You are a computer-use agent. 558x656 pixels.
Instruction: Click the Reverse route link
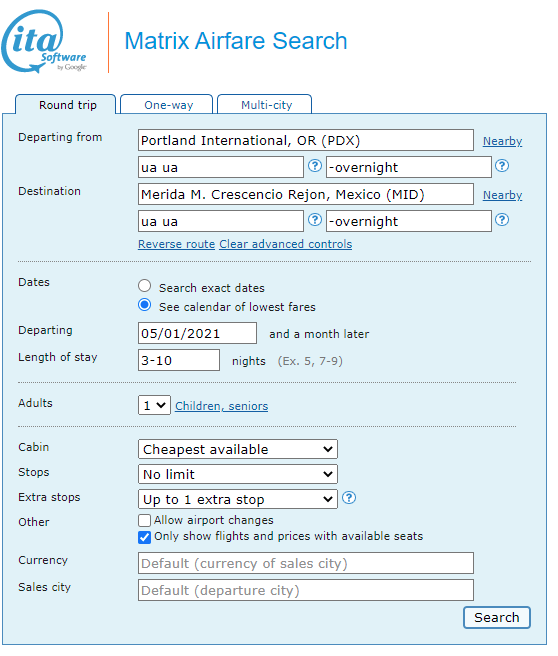click(x=177, y=244)
